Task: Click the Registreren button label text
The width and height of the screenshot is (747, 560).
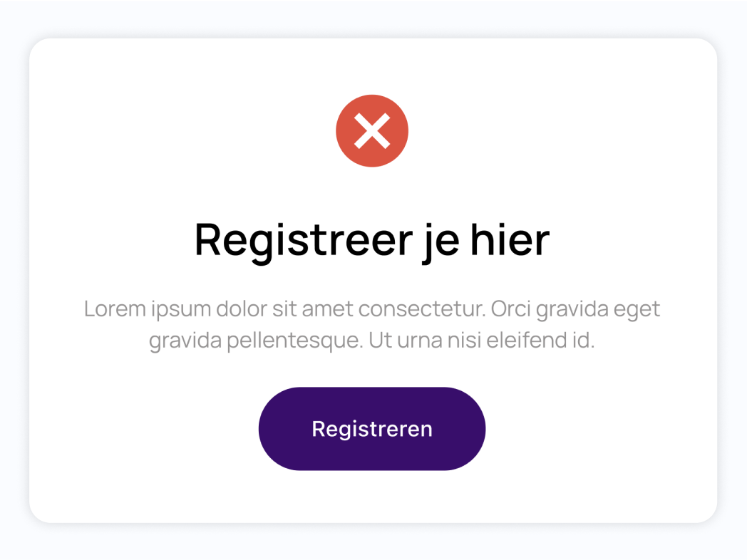Action: coord(371,428)
